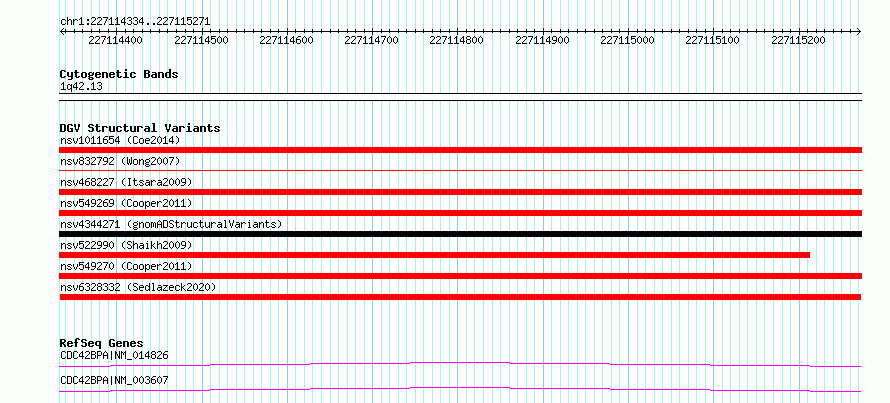This screenshot has width=890, height=403.
Task: Click ruler position 227115000
Action: coord(627,40)
